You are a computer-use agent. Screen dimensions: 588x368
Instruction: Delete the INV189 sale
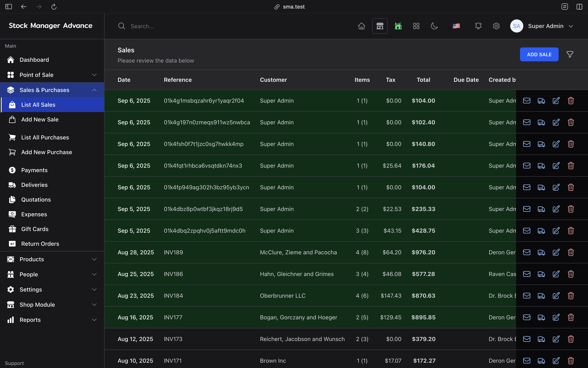(x=571, y=252)
